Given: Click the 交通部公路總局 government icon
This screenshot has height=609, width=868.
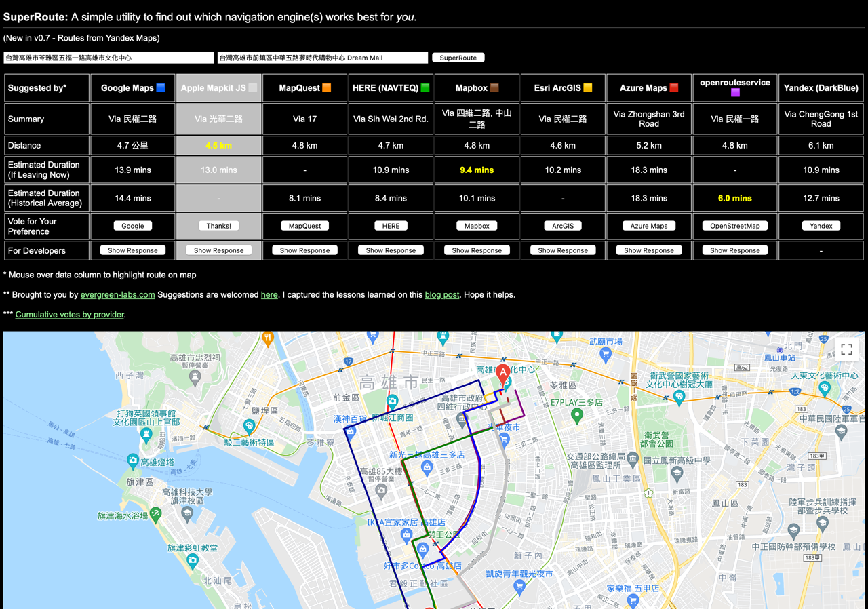Looking at the screenshot, I should coord(633,459).
